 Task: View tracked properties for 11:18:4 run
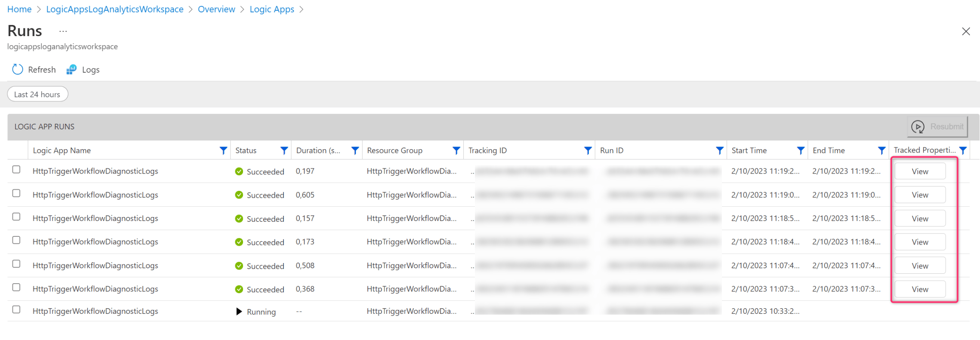[x=920, y=242]
